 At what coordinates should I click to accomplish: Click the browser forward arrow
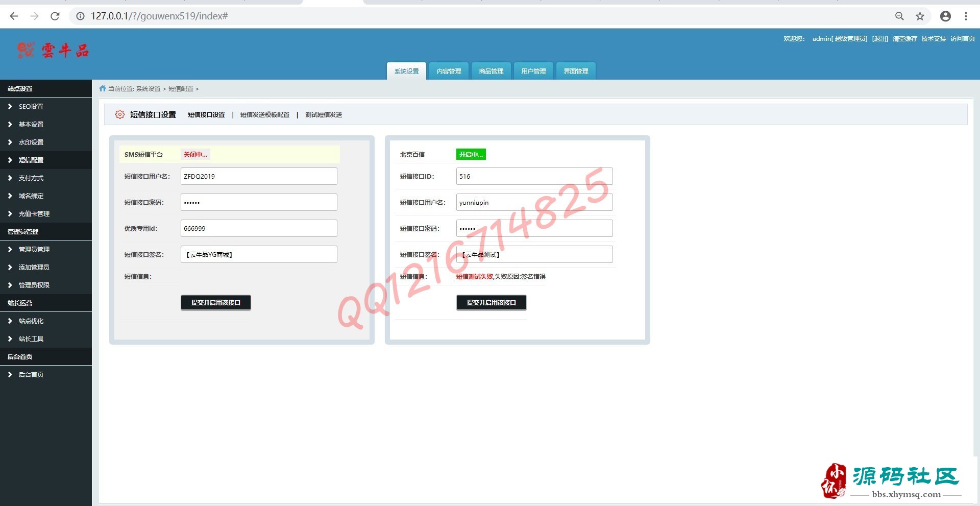(x=34, y=16)
